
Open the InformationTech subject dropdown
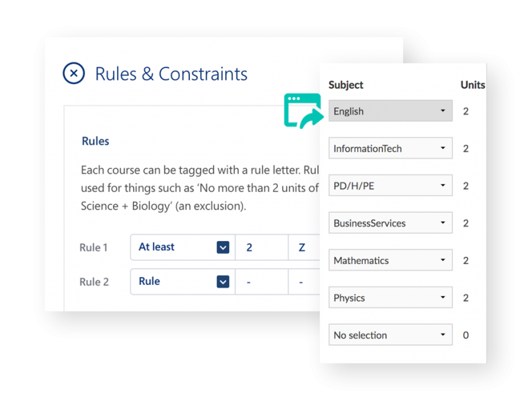[x=390, y=148]
